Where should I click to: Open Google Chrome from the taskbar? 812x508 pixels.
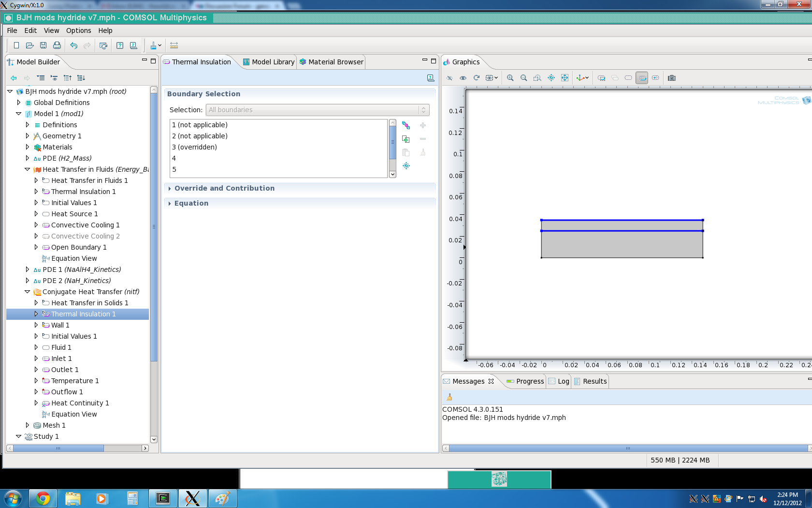pos(43,498)
